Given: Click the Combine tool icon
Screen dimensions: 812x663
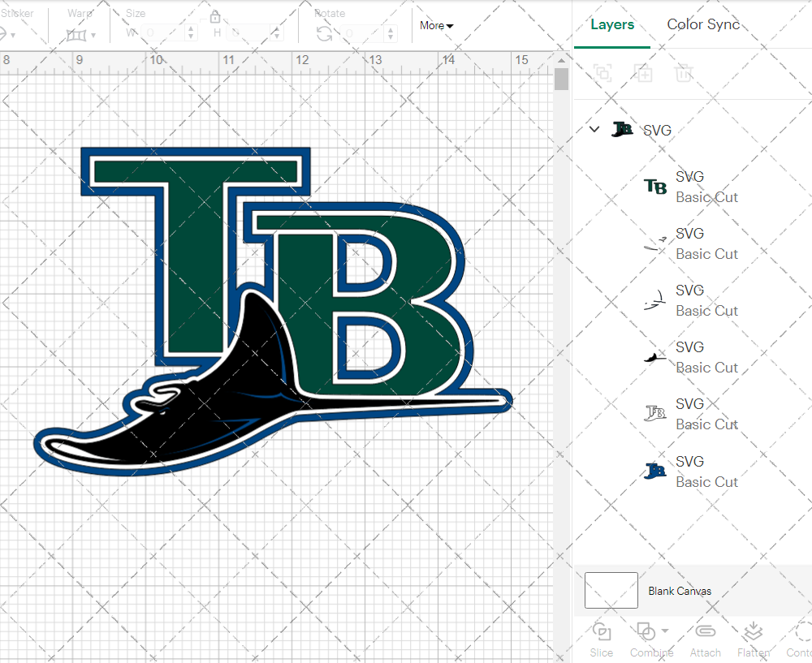Looking at the screenshot, I should coord(646,632).
